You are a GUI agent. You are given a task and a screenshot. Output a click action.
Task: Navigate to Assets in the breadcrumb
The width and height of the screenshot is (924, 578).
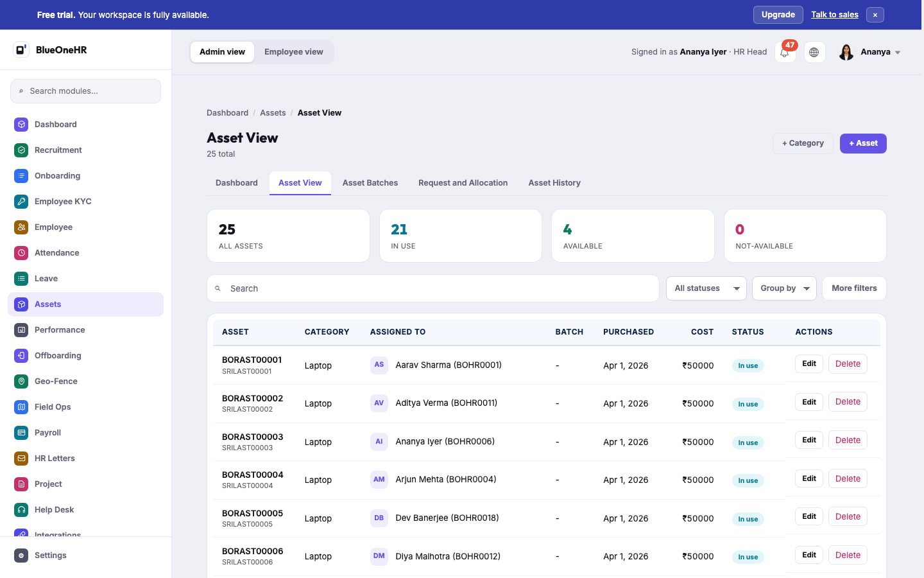pyautogui.click(x=273, y=113)
